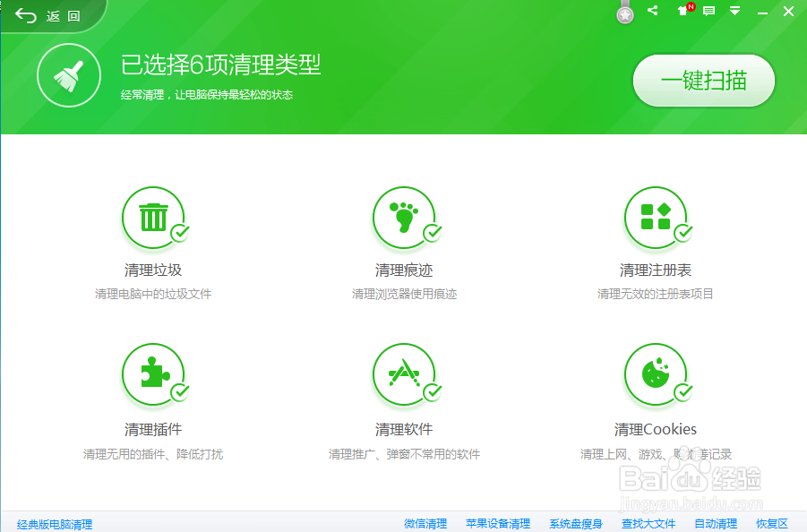Screen dimensions: 807x532
Task: Click the footprint icon for 清理痕迹
Action: click(x=405, y=218)
